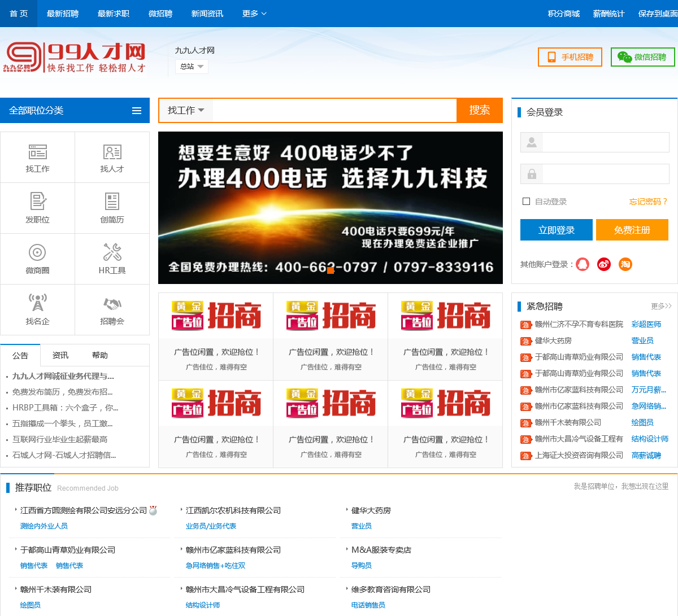Toggle the 自动登录 checkbox

[x=527, y=202]
